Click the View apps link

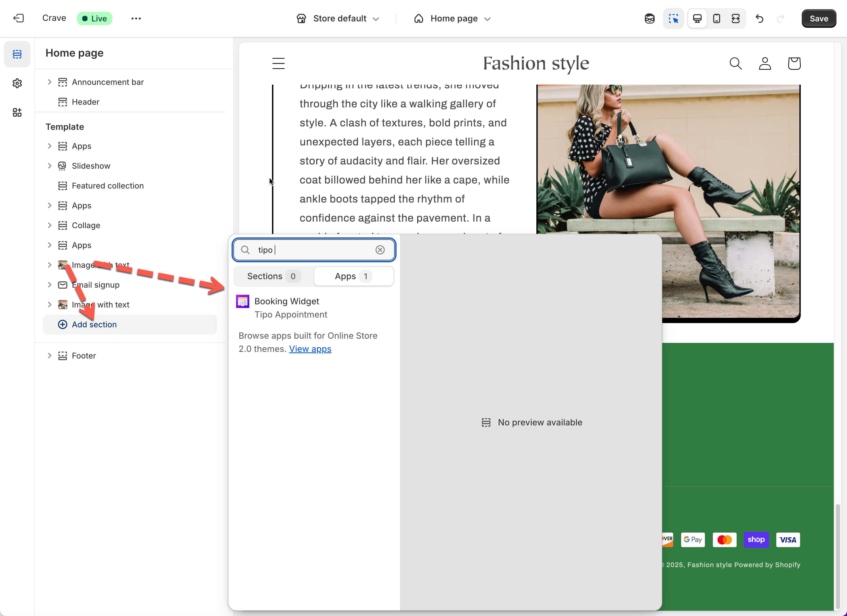tap(310, 349)
